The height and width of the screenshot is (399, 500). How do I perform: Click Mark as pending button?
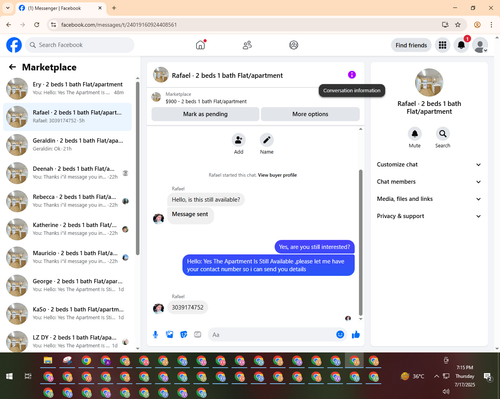tap(205, 114)
